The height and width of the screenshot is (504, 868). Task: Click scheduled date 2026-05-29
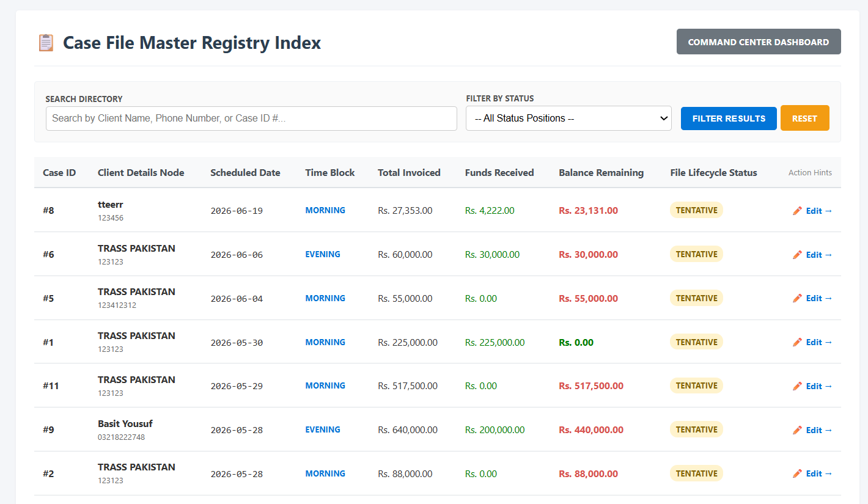[237, 386]
